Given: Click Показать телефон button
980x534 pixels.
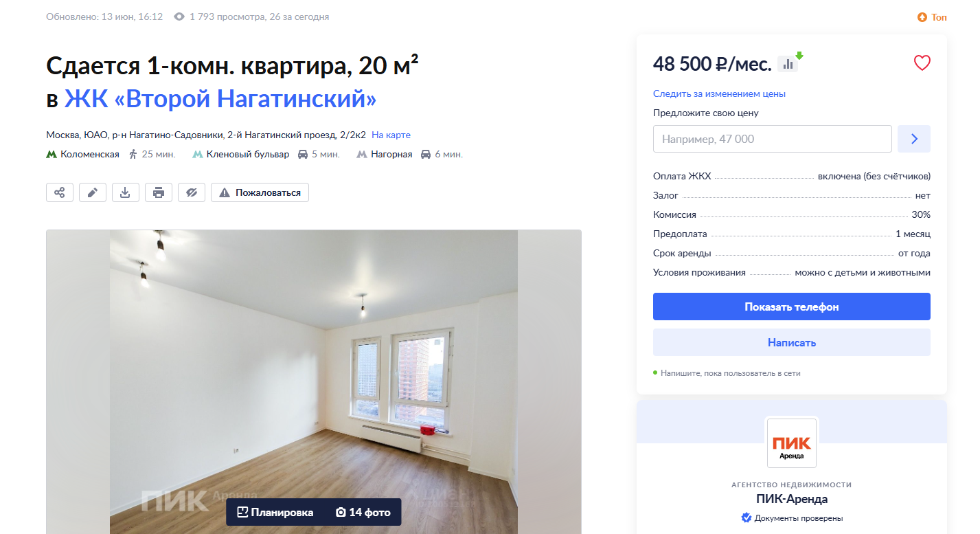Looking at the screenshot, I should 792,307.
